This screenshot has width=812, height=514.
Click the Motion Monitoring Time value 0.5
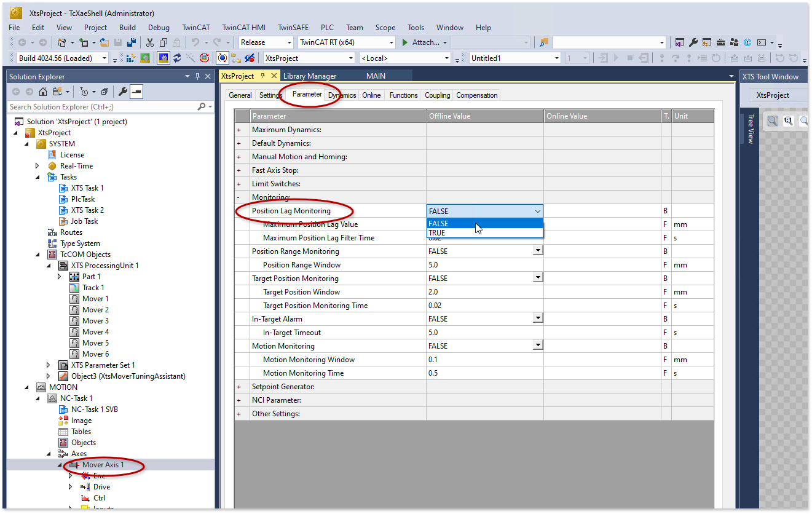(485, 373)
